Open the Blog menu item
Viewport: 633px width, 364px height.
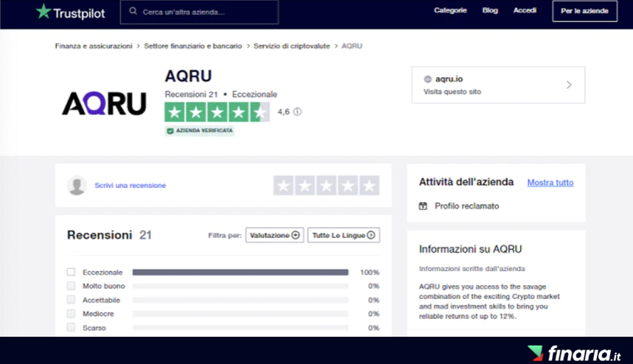coord(490,10)
